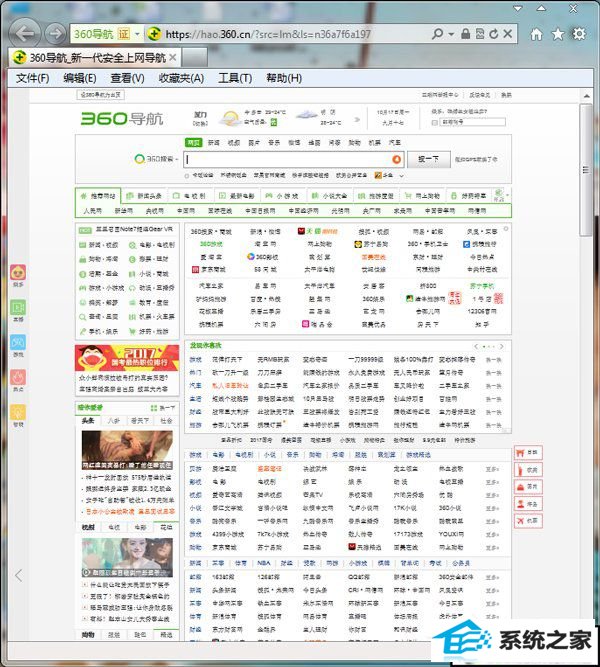Open the padlock security report icon
The width and height of the screenshot is (600, 667).
466,34
